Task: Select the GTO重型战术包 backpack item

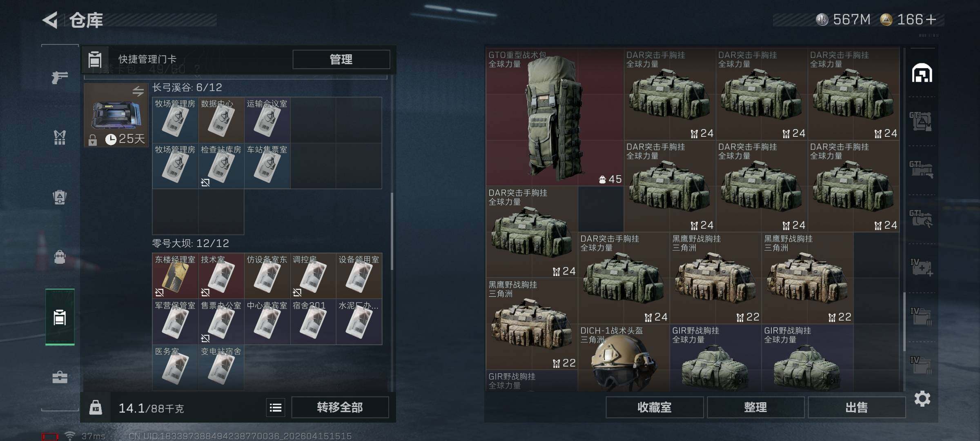Action: coord(555,117)
